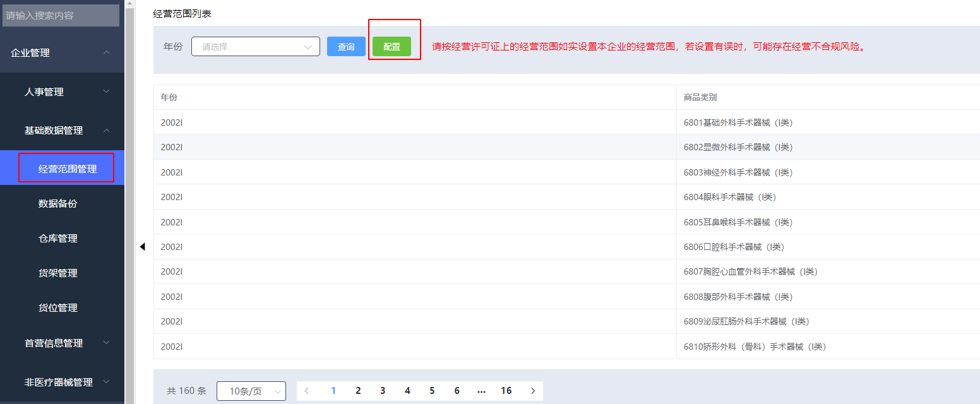Screen dimensions: 980x404
Task: Open the 年份 year dropdown
Action: coord(255,47)
